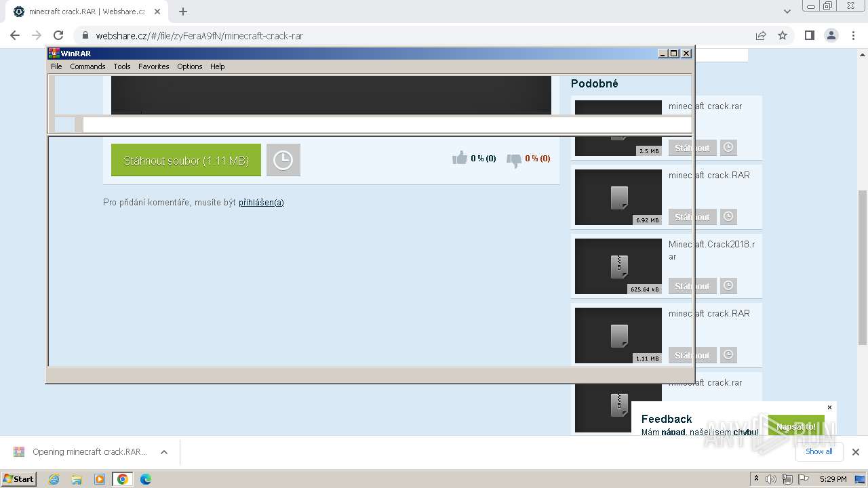This screenshot has width=868, height=488.
Task: Click the clock icon for Minecraft.Crack2018.rar
Action: (x=728, y=286)
